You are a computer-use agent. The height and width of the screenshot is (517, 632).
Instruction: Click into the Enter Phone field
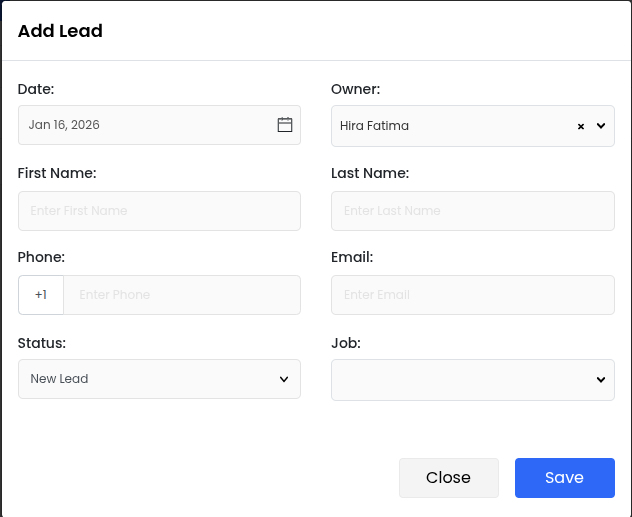tap(182, 295)
